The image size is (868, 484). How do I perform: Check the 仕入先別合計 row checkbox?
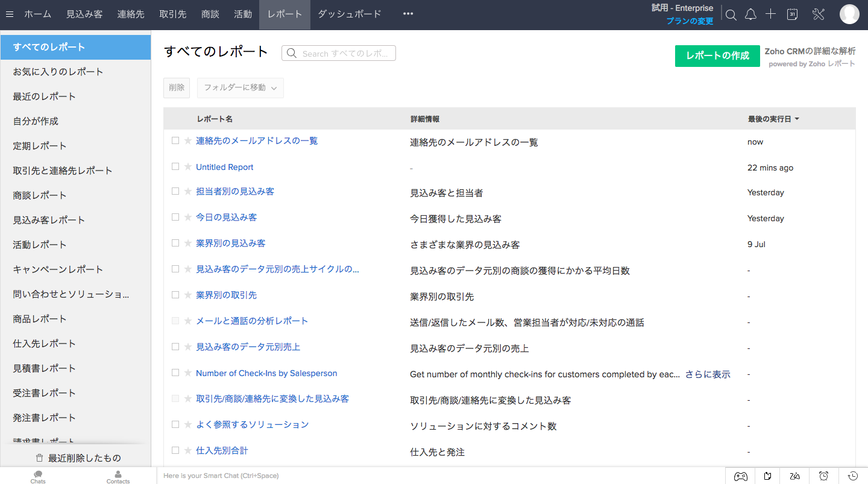[175, 450]
